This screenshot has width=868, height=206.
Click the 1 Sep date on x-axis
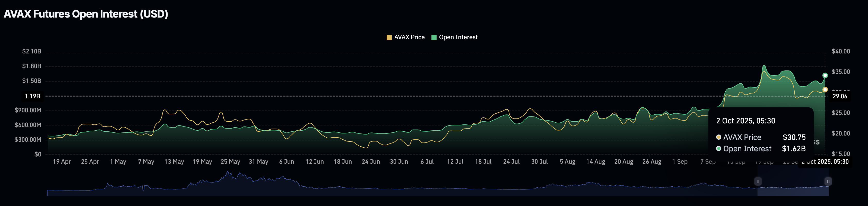click(680, 162)
